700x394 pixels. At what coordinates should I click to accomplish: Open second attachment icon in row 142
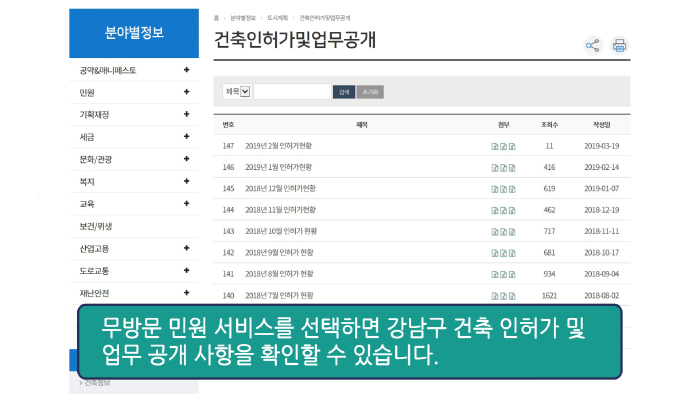[504, 253]
